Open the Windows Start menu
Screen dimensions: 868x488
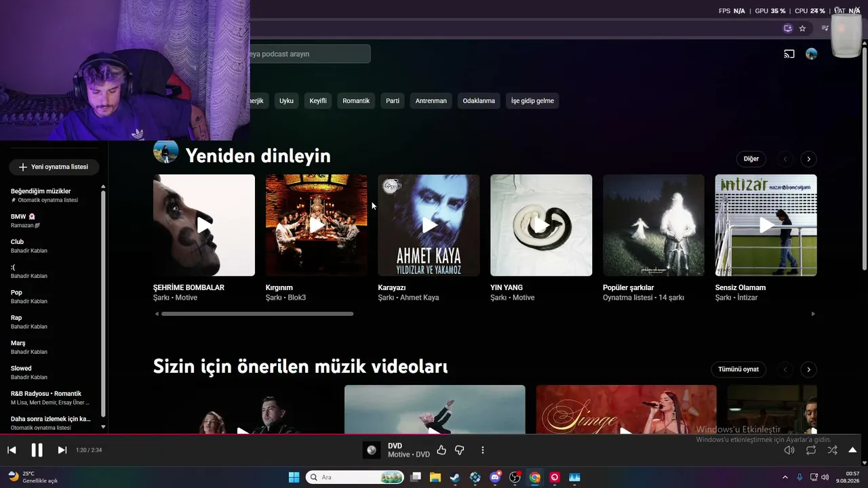tap(294, 477)
